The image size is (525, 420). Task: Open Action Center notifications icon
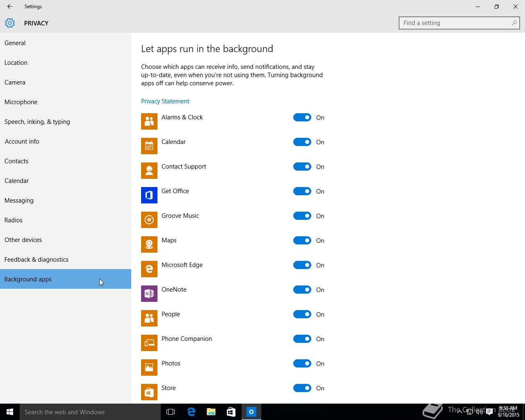pyautogui.click(x=489, y=412)
